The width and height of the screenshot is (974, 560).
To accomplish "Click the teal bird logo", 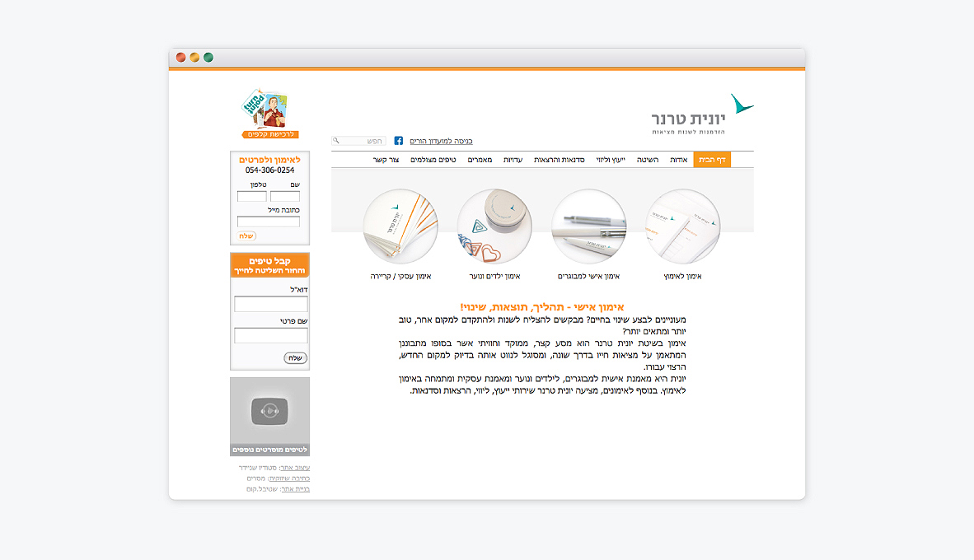I will [x=741, y=104].
